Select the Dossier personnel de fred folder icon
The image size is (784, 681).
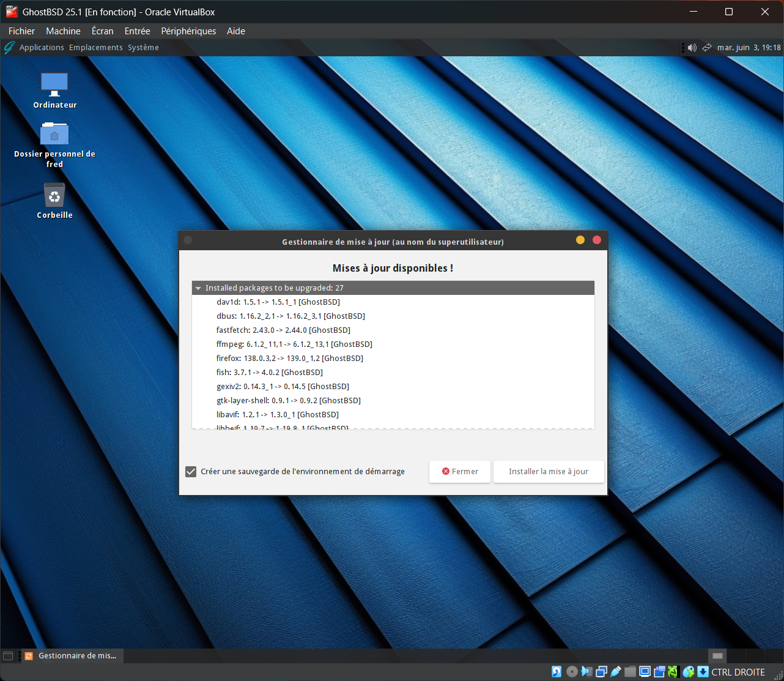[54, 133]
